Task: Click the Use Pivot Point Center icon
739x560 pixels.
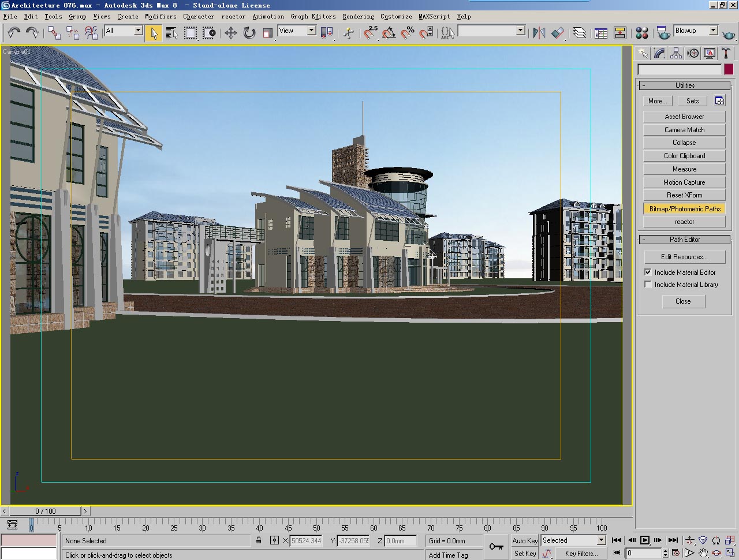Action: click(327, 33)
